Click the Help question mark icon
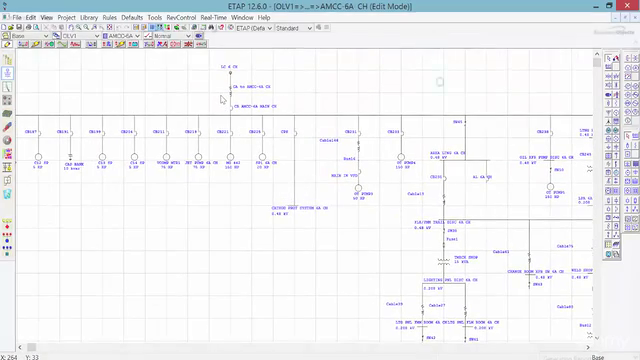 pos(221,27)
